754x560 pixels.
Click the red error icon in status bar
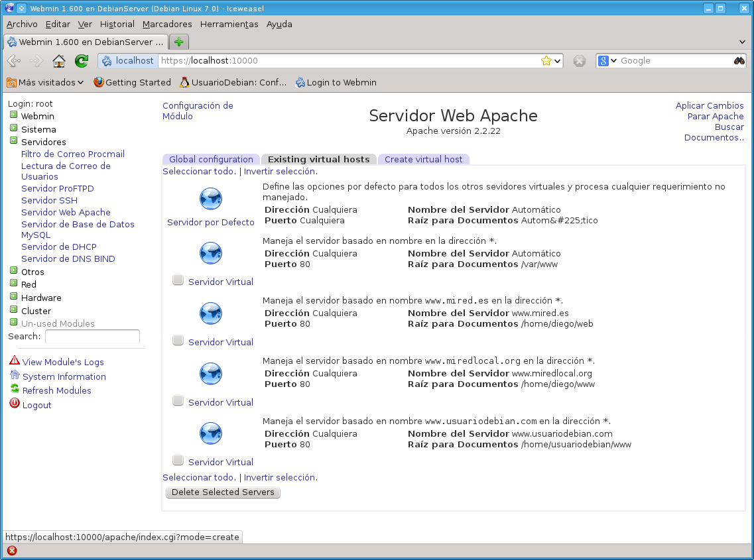coord(12,551)
